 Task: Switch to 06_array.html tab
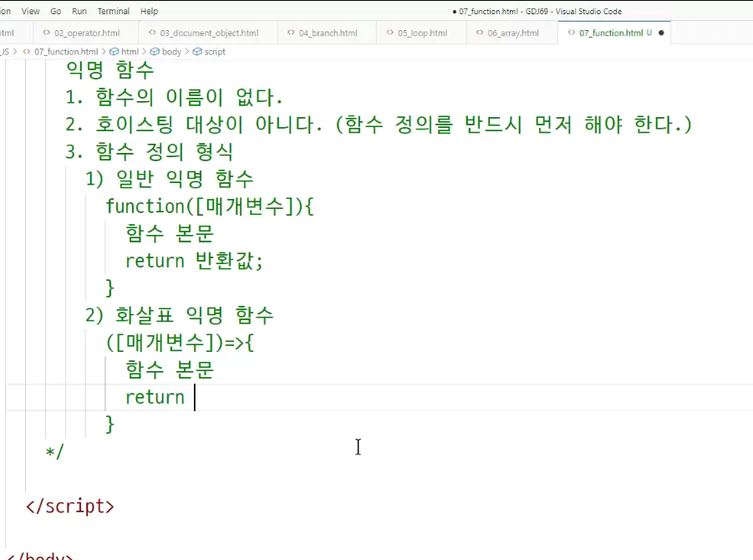[x=512, y=33]
